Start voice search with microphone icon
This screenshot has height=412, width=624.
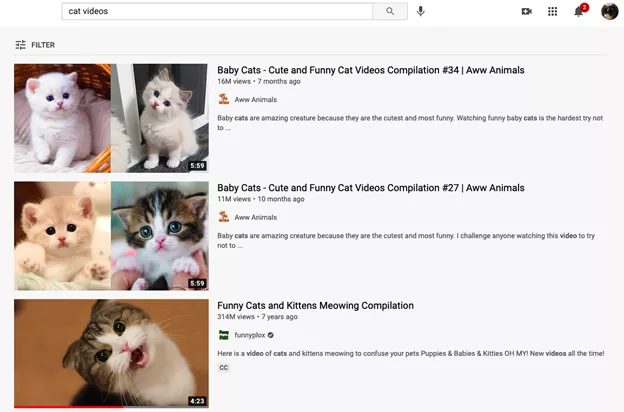tap(421, 11)
